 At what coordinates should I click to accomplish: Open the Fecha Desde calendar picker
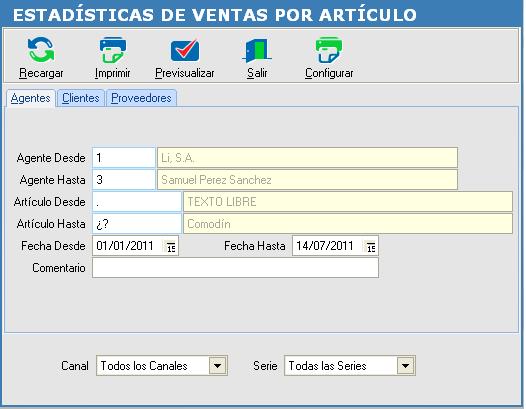tap(171, 247)
